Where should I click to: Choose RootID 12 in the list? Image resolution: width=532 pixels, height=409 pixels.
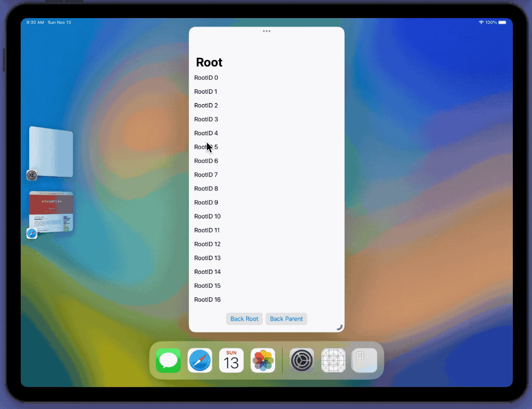pyautogui.click(x=267, y=244)
